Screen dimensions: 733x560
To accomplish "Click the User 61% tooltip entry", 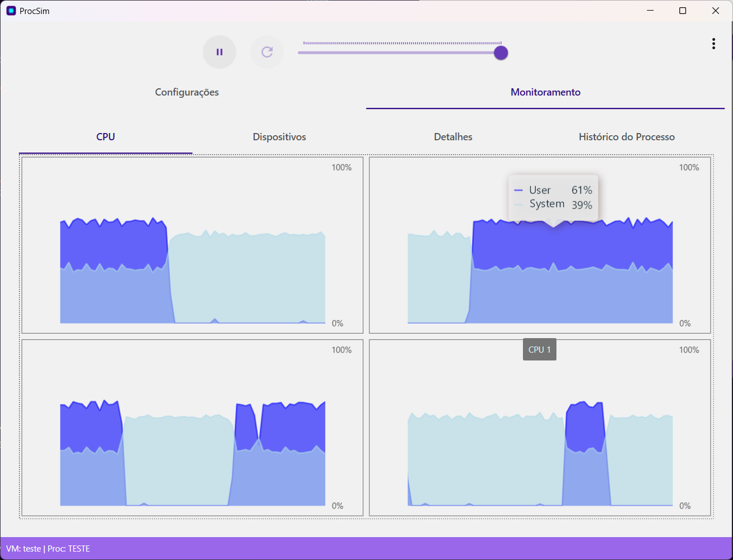I will 553,190.
